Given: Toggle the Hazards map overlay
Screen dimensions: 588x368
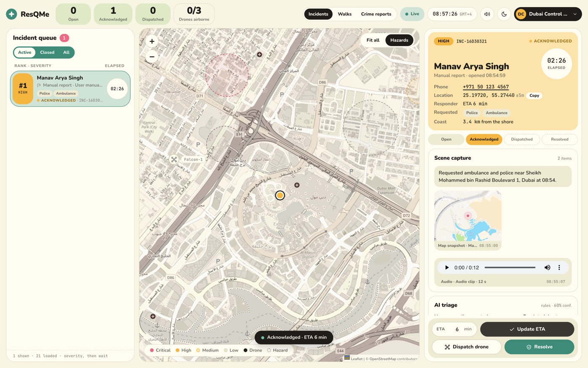Looking at the screenshot, I should tap(399, 40).
